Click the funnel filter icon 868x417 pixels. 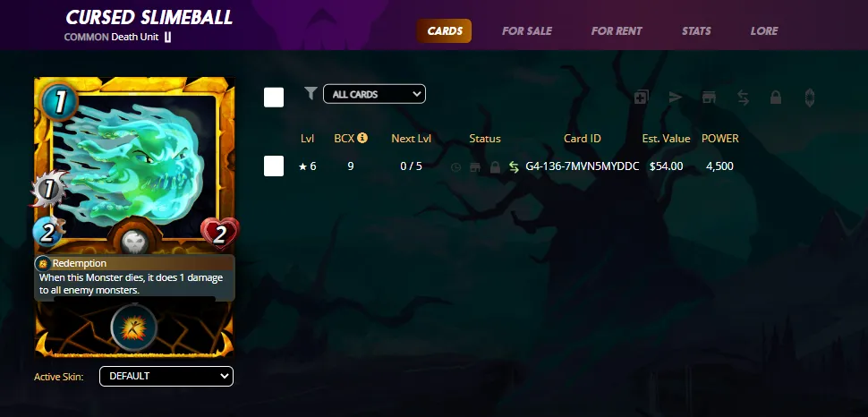click(311, 93)
